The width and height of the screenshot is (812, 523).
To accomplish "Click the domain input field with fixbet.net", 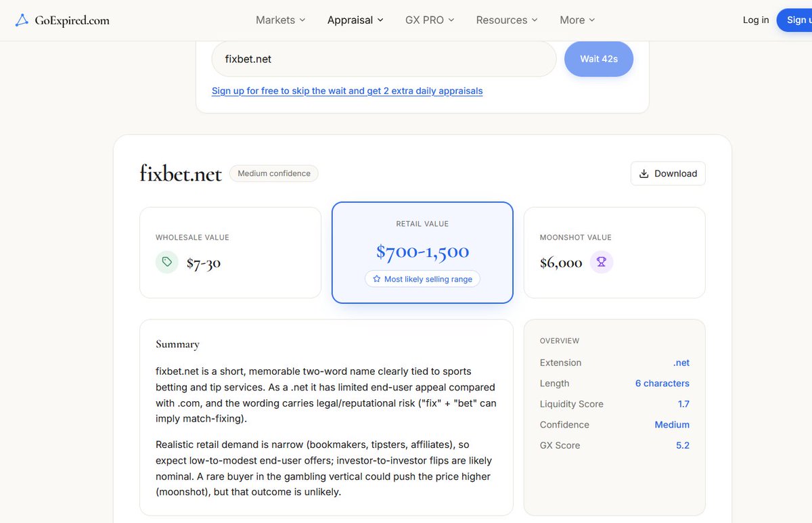I will click(x=384, y=59).
